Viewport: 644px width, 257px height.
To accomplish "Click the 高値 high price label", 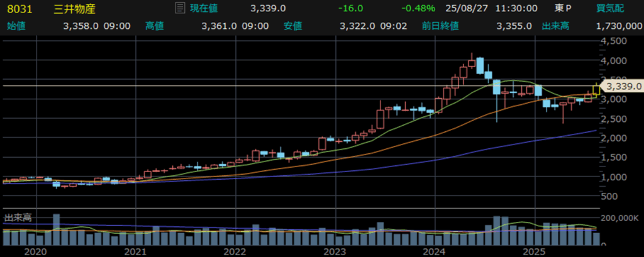I will pos(155,26).
